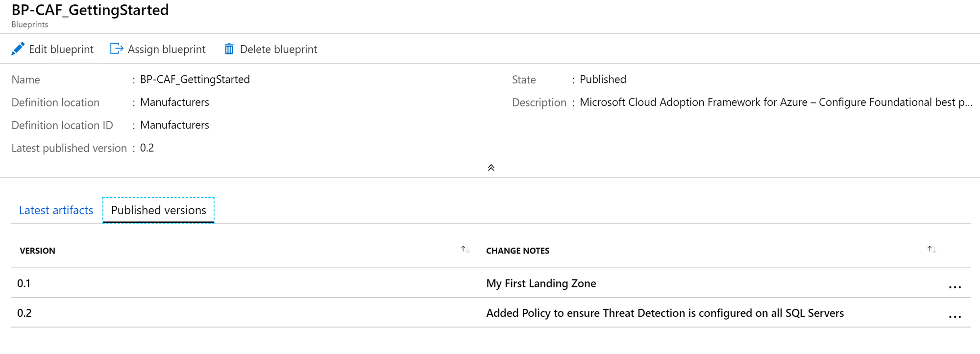
Task: Click the Delete blueprint text
Action: pyautogui.click(x=278, y=49)
